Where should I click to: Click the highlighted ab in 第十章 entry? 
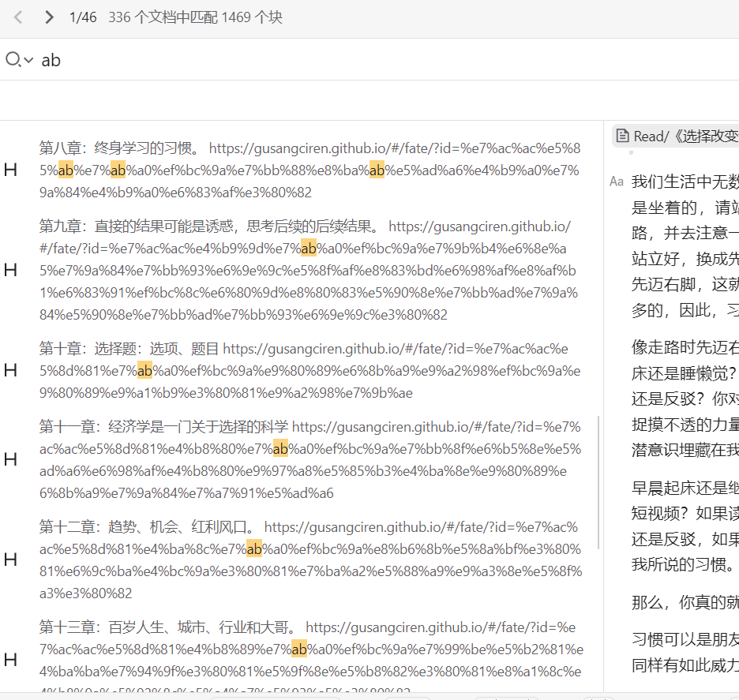144,370
